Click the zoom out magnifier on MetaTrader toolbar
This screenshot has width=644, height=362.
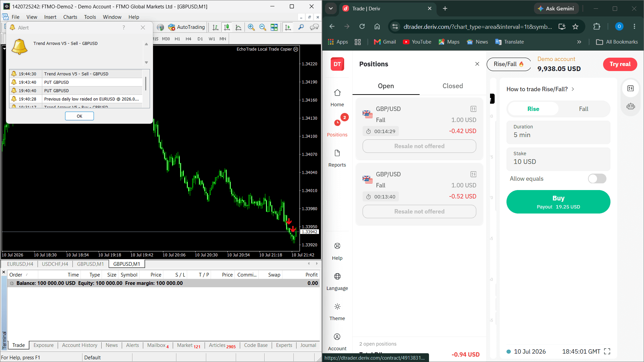coord(263,27)
